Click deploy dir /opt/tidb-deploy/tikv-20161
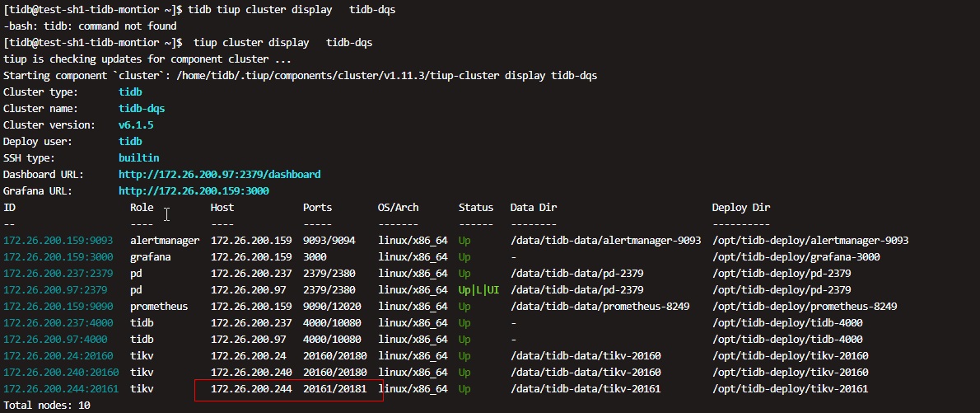This screenshot has height=413, width=980. point(790,389)
